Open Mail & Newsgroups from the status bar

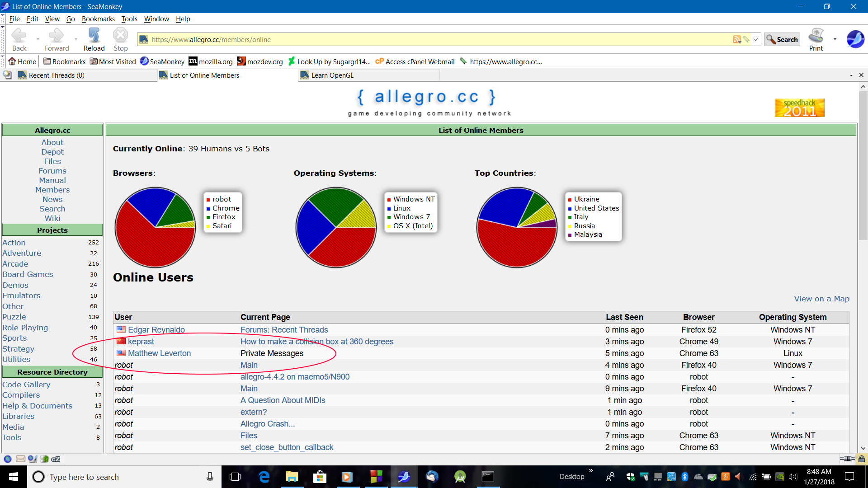click(x=20, y=459)
